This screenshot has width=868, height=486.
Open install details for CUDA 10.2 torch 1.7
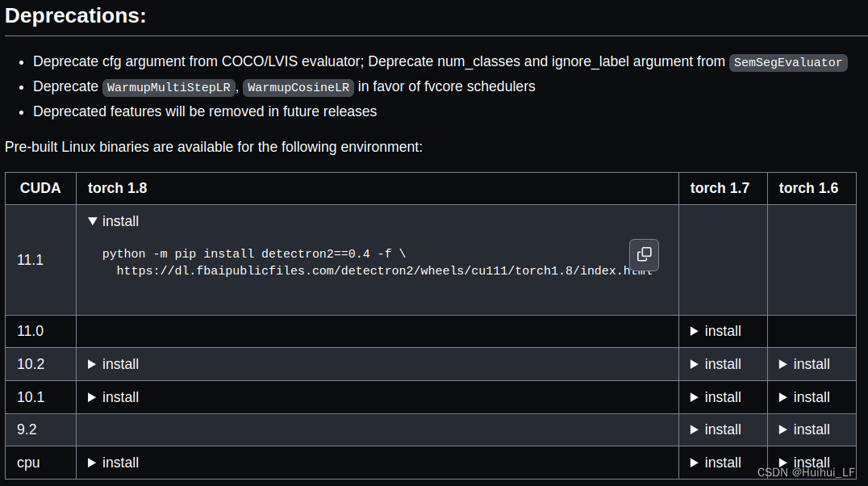[715, 364]
